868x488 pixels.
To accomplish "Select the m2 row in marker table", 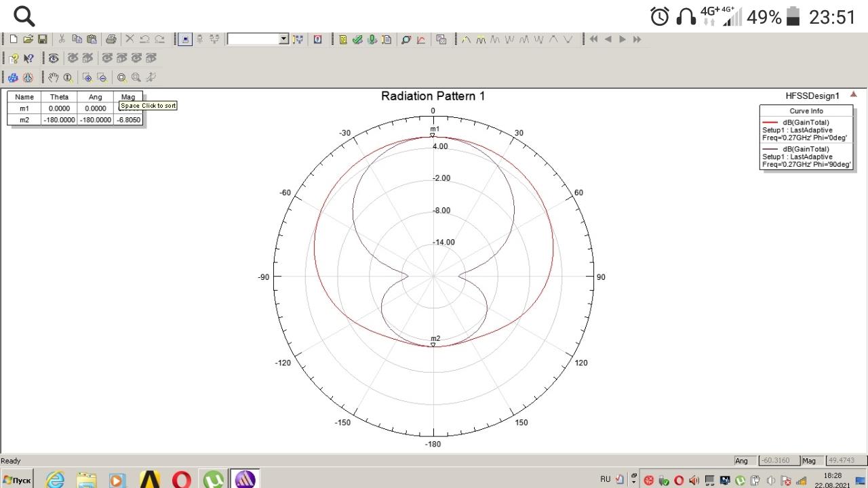I will [x=24, y=120].
